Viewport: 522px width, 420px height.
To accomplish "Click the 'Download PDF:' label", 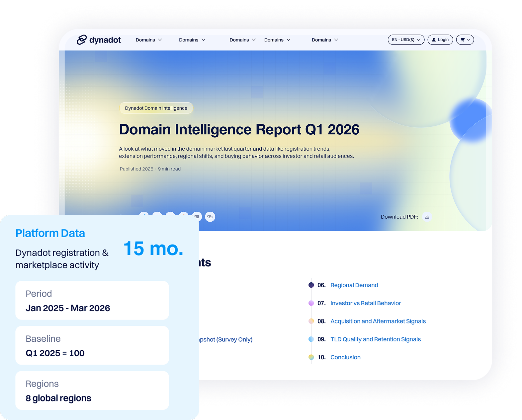I will coord(399,217).
